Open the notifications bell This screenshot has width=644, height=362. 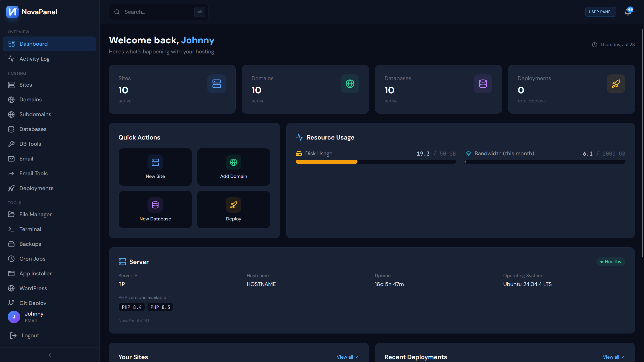click(628, 12)
